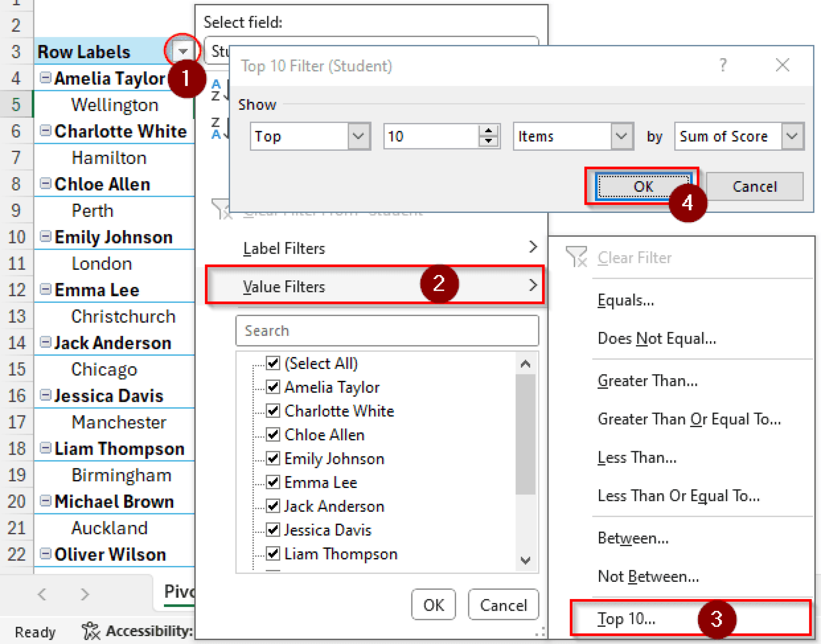Select Top 10 from Value Filters submenu

pos(625,618)
